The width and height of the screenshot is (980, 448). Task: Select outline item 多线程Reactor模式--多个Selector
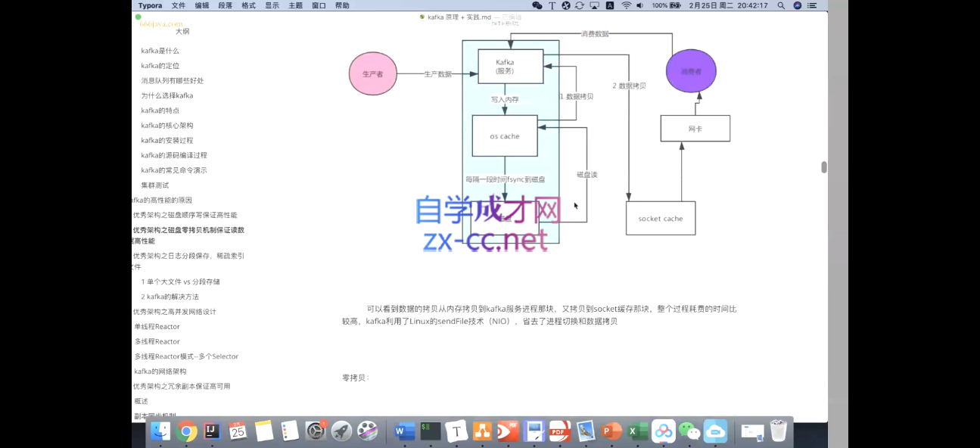point(186,356)
